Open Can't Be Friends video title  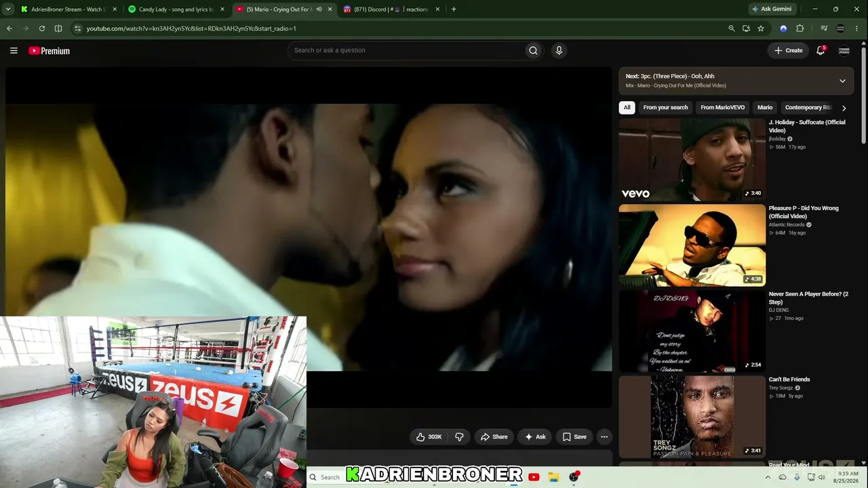coord(789,380)
